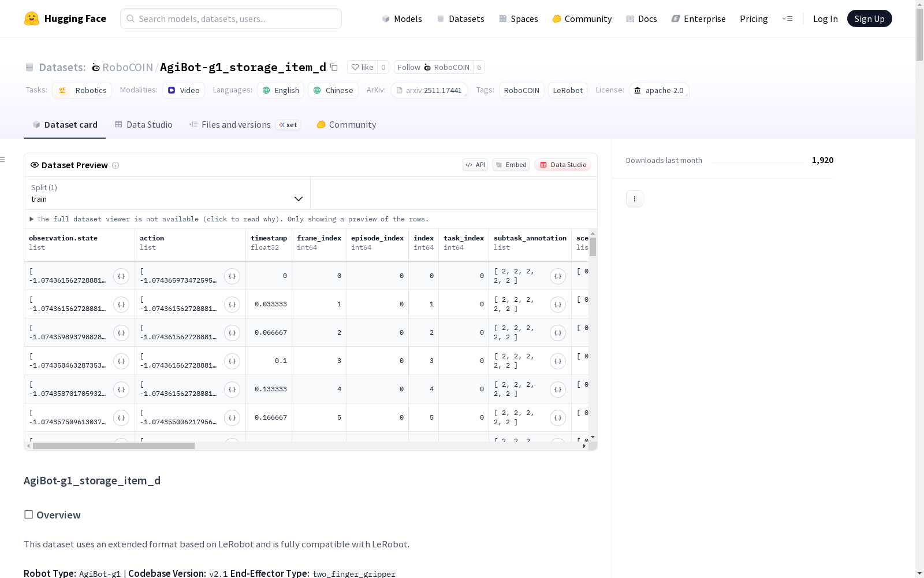This screenshot has height=578, width=924.
Task: Click the RoboCOIN follower count 6
Action: click(479, 67)
